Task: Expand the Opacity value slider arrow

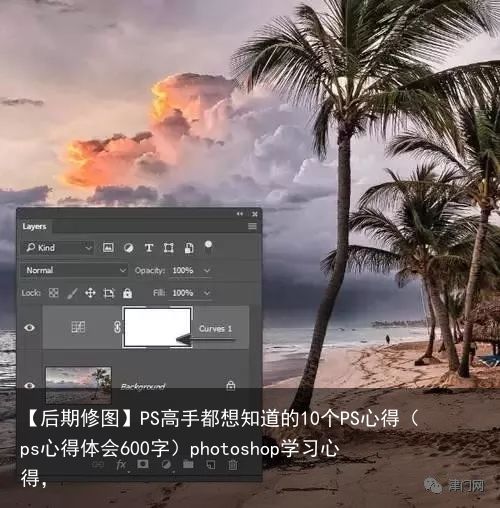Action: pos(207,270)
